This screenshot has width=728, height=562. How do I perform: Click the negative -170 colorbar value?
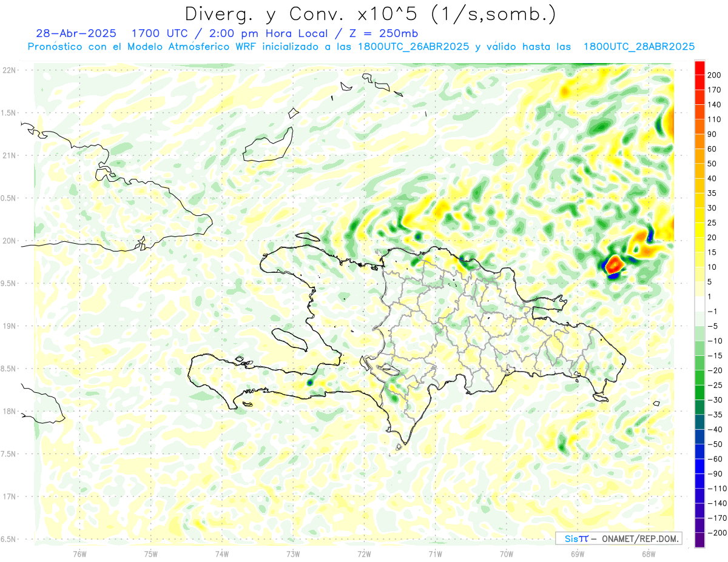717,518
